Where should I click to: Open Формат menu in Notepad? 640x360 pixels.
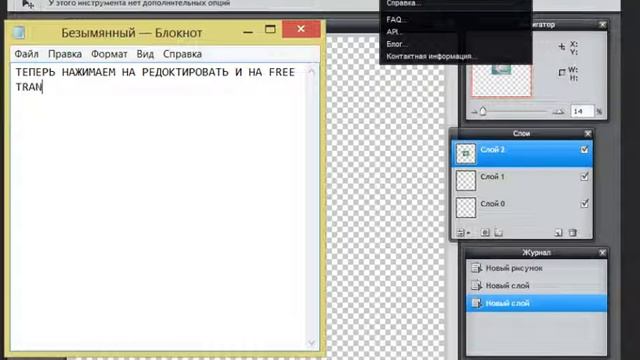click(x=109, y=54)
